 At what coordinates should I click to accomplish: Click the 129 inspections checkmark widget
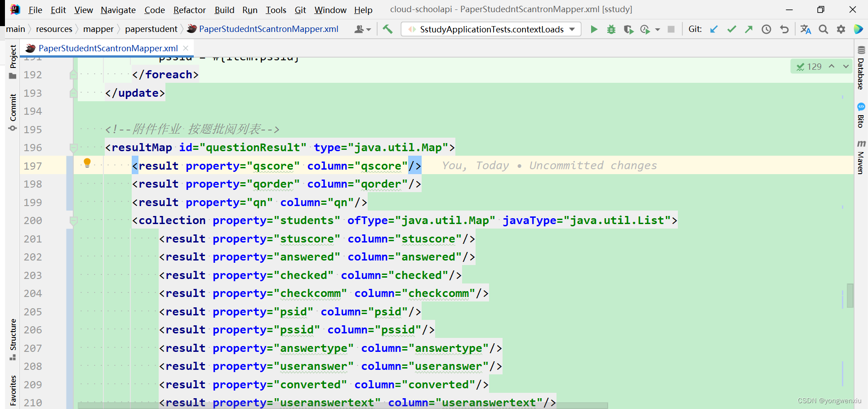pyautogui.click(x=809, y=67)
